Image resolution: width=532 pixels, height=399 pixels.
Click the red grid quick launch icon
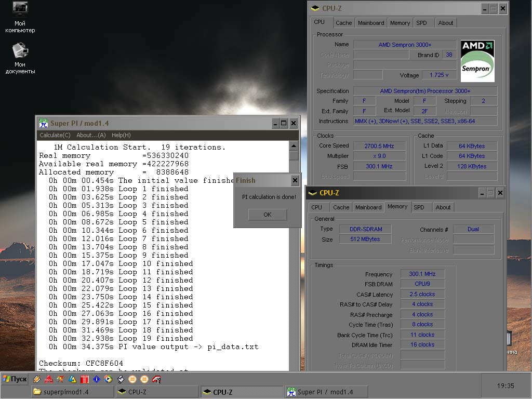pyautogui.click(x=85, y=379)
